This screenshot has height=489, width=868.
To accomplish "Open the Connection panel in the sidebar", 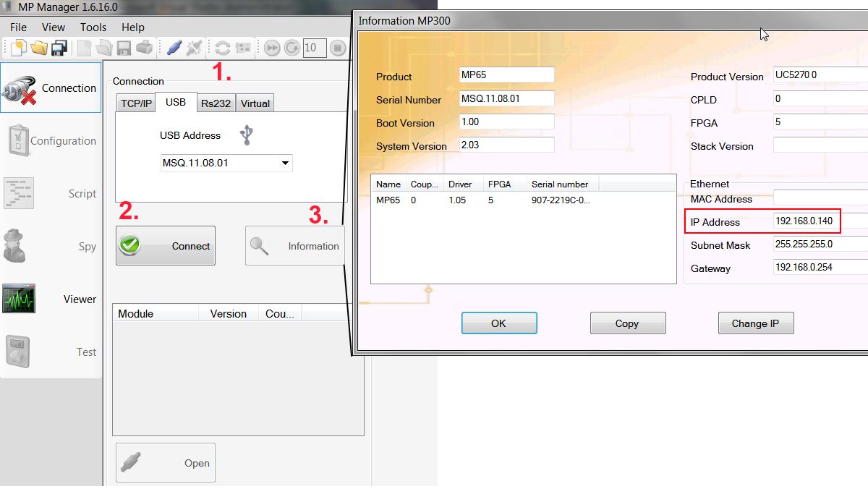I will [51, 88].
